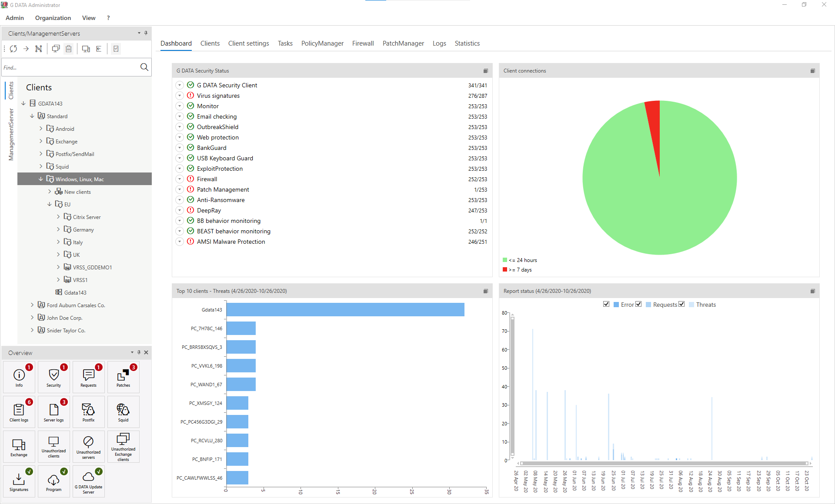Open the Server logs tile

[54, 412]
